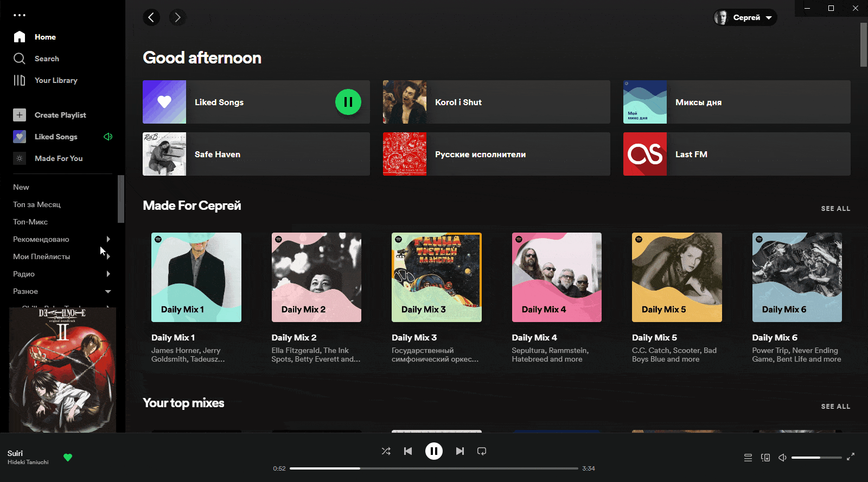Open Your Library in the sidebar

click(x=55, y=80)
